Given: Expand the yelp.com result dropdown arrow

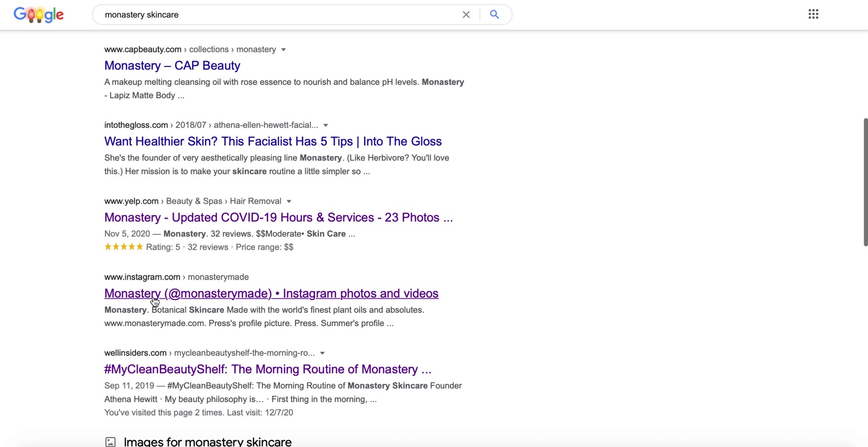Looking at the screenshot, I should (x=289, y=202).
